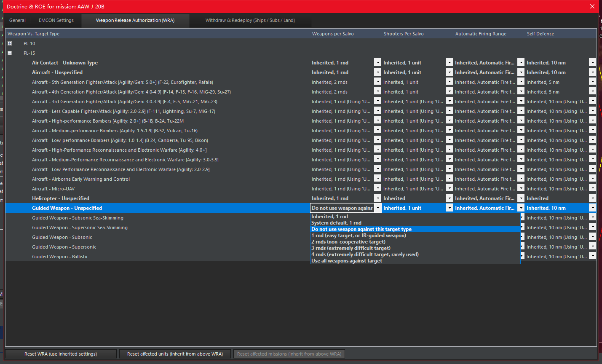
Task: Select Aircraft - Micro-UAV target row
Action: (53, 189)
